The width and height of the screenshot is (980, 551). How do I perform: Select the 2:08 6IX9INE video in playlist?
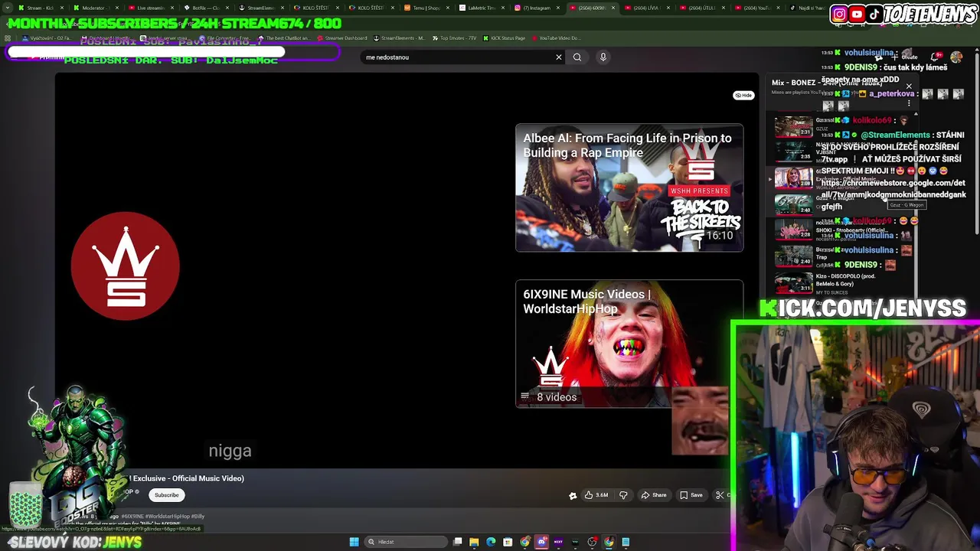pos(794,178)
